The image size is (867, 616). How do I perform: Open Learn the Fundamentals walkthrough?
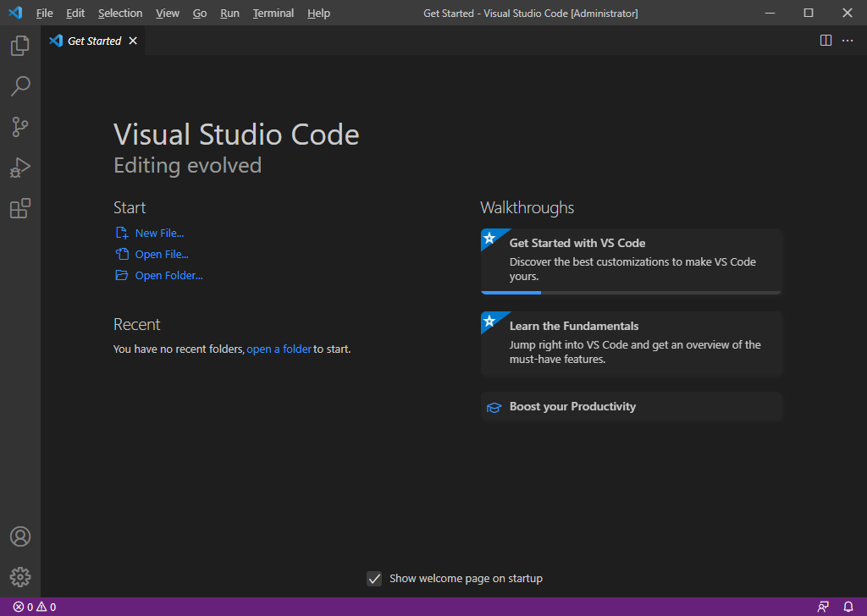pos(632,344)
